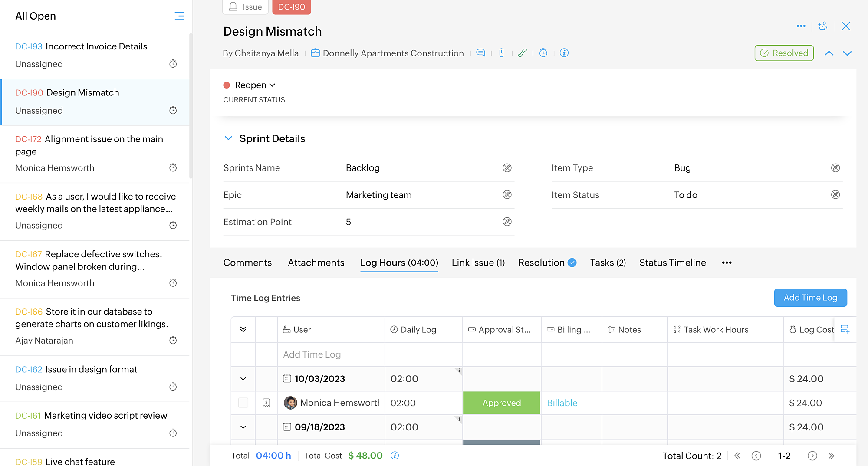This screenshot has height=466, width=868.
Task: Click the Add Time Log button
Action: click(810, 298)
